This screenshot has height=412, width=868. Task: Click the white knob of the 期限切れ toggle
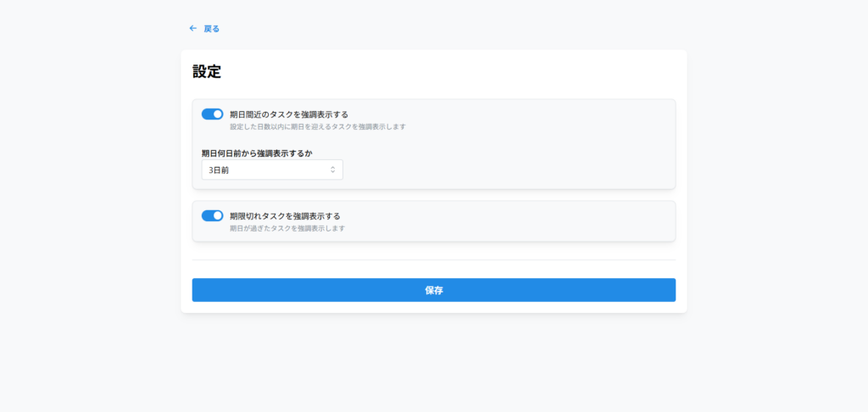tap(217, 216)
